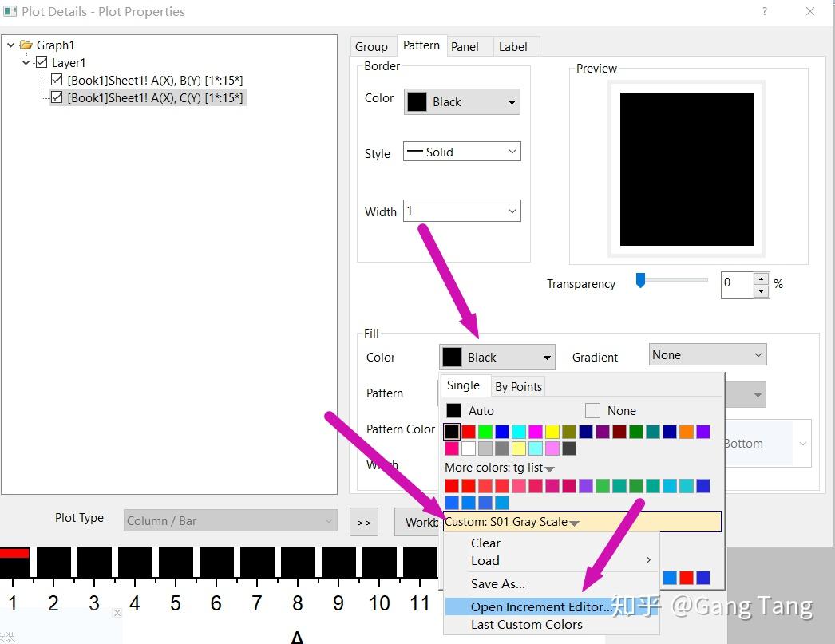The width and height of the screenshot is (835, 644).
Task: Click the Transparency slider handle
Action: point(641,280)
